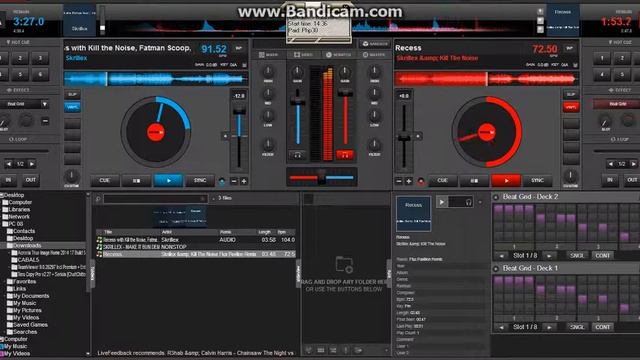Trigger hot cue 5 on left deck
This screenshot has width=640, height=360.
(20, 75)
